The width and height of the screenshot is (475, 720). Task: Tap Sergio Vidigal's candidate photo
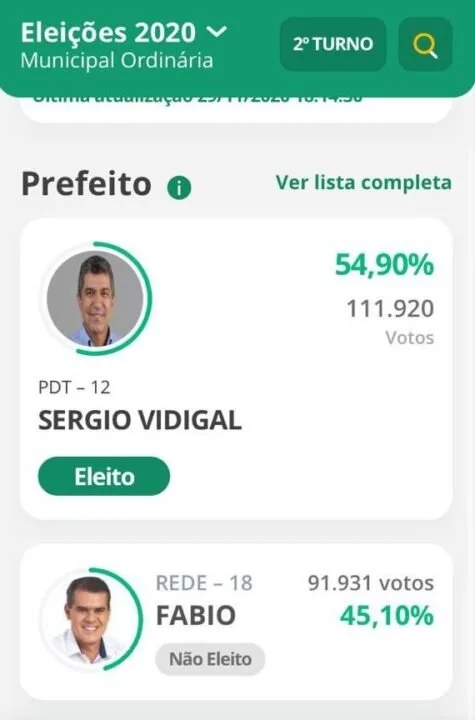(95, 298)
